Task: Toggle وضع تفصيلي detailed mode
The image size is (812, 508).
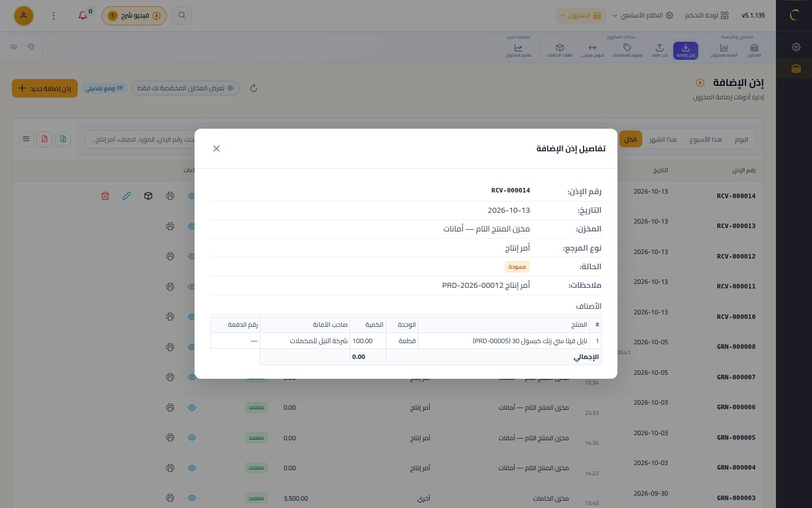Action: coord(104,88)
